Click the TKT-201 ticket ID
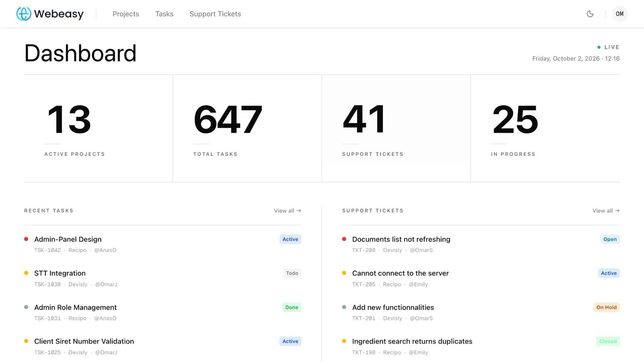 (364, 318)
